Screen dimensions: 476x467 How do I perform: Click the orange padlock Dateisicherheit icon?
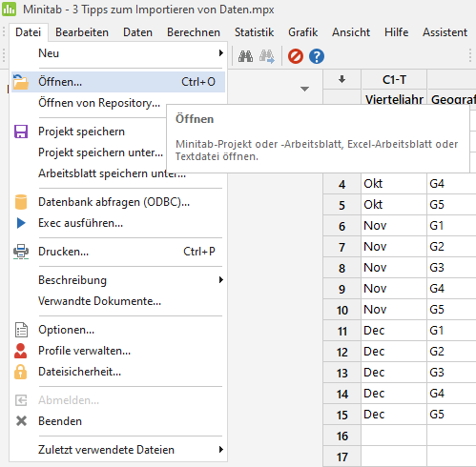[21, 372]
